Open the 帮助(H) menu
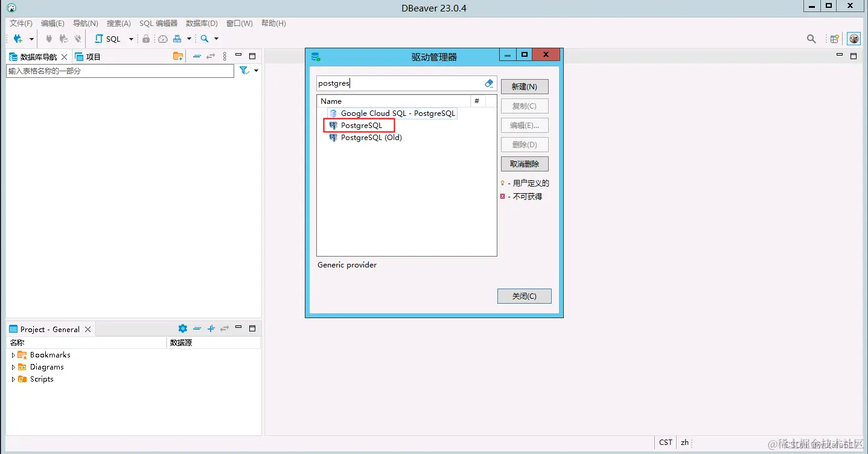The image size is (868, 454). point(273,24)
